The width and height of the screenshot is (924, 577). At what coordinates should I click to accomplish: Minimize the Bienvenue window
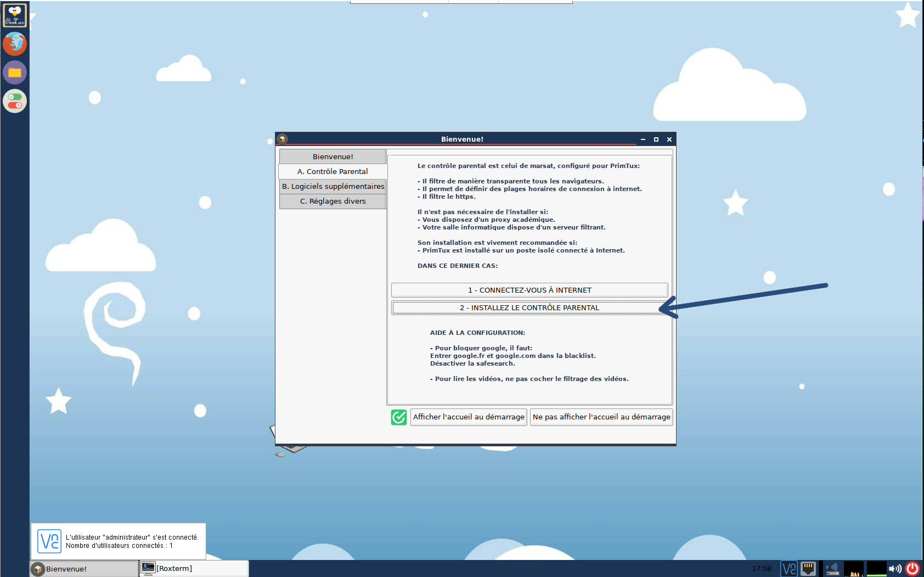tap(643, 139)
